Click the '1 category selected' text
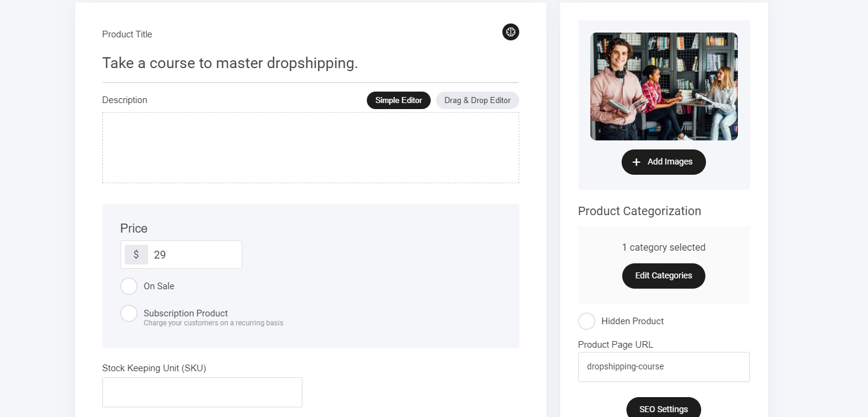The height and width of the screenshot is (417, 868). coord(663,248)
